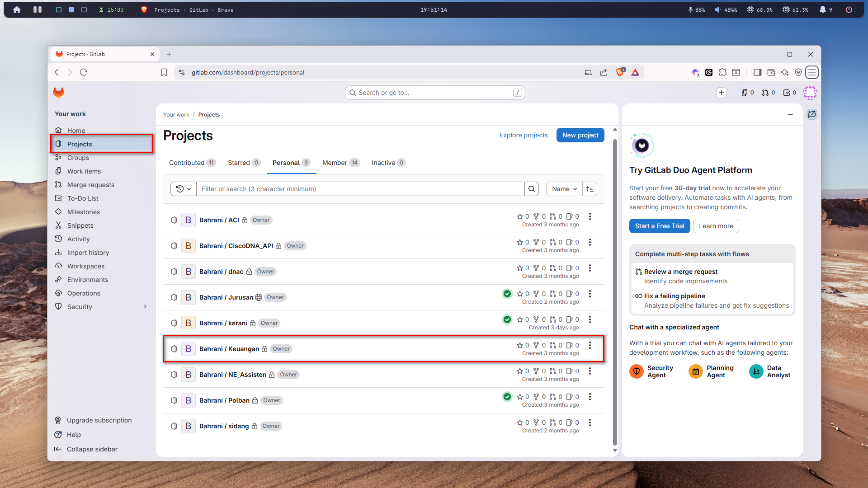Screen dimensions: 868x488
Task: Switch to the Inactive tab
Action: tap(388, 163)
